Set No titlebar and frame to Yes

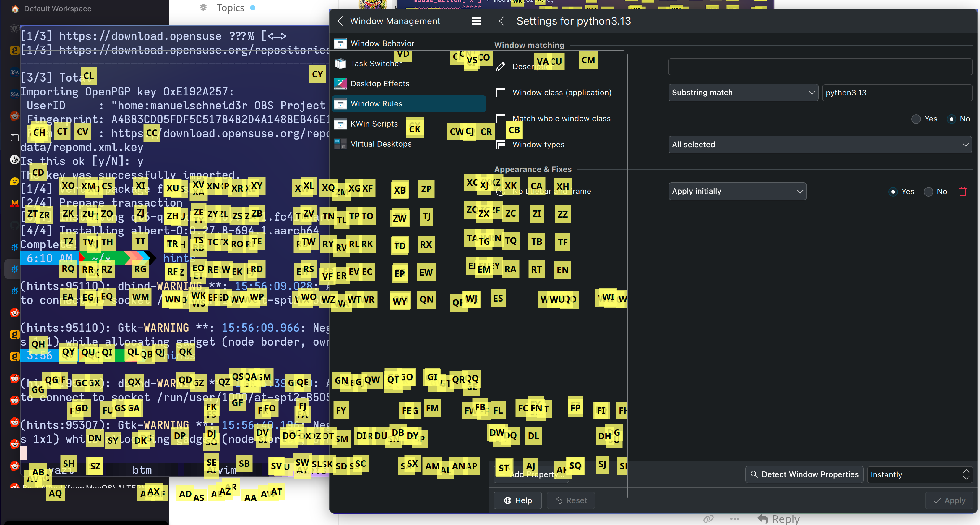click(x=893, y=192)
